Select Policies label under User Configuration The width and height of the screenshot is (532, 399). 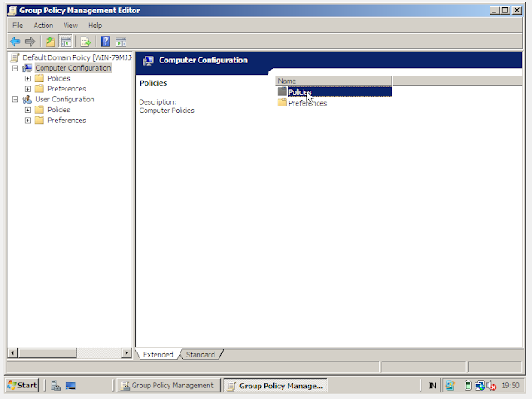coord(59,110)
